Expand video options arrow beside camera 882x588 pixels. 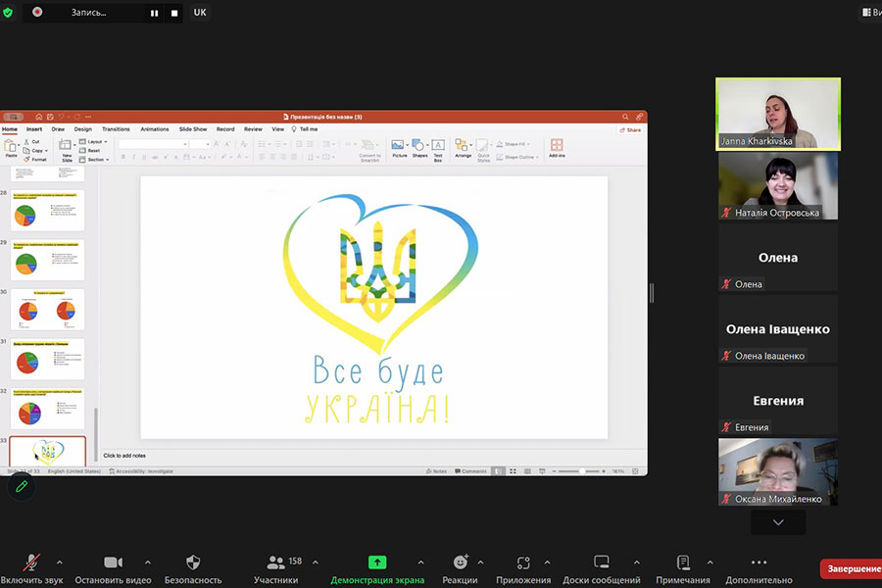[147, 563]
